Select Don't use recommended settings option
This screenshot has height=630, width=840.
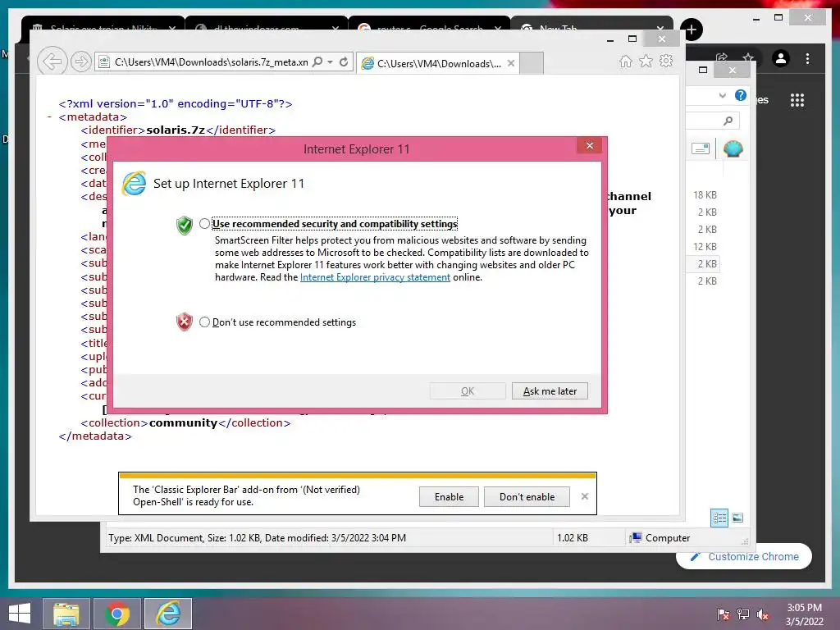coord(204,322)
